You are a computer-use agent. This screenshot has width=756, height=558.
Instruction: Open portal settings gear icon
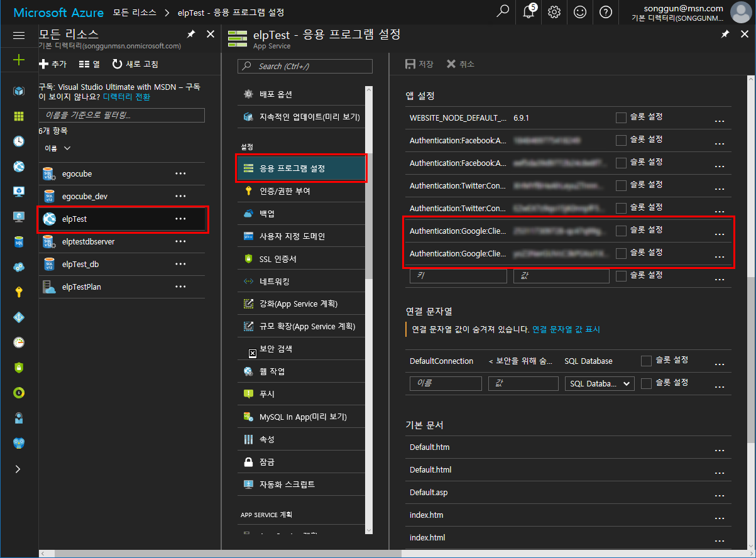click(x=554, y=12)
